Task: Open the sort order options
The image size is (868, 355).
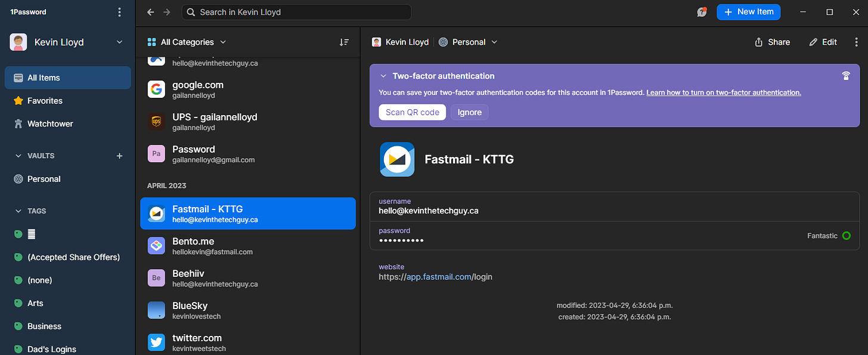Action: click(x=344, y=42)
